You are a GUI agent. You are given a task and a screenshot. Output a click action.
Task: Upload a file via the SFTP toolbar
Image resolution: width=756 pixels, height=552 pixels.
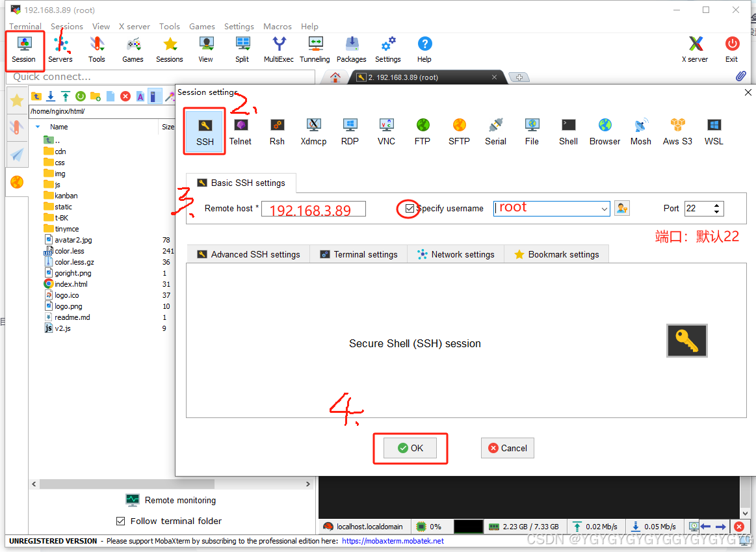pos(66,96)
